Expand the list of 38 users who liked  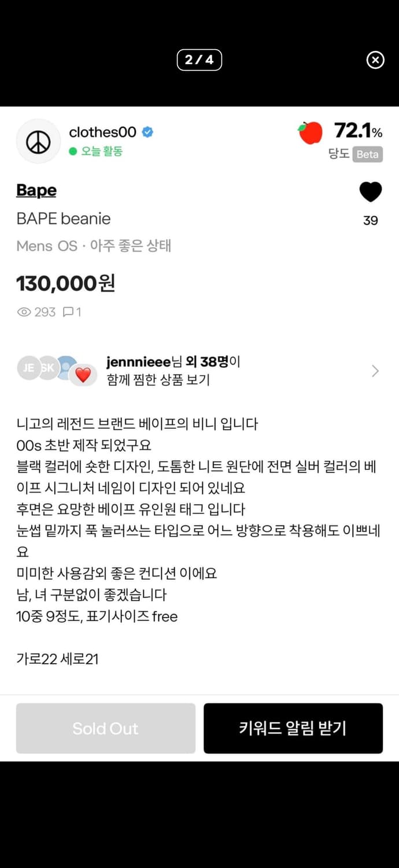click(375, 370)
